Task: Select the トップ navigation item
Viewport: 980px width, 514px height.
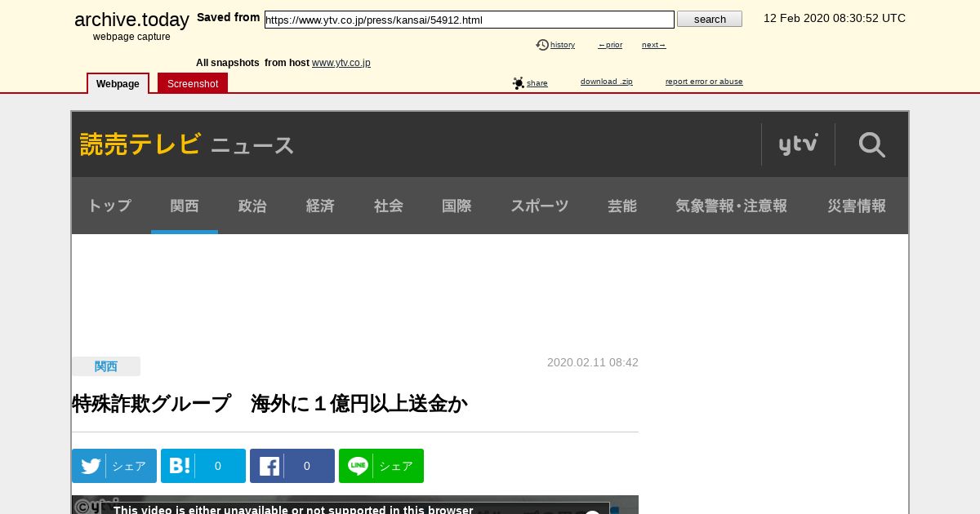Action: click(x=109, y=206)
